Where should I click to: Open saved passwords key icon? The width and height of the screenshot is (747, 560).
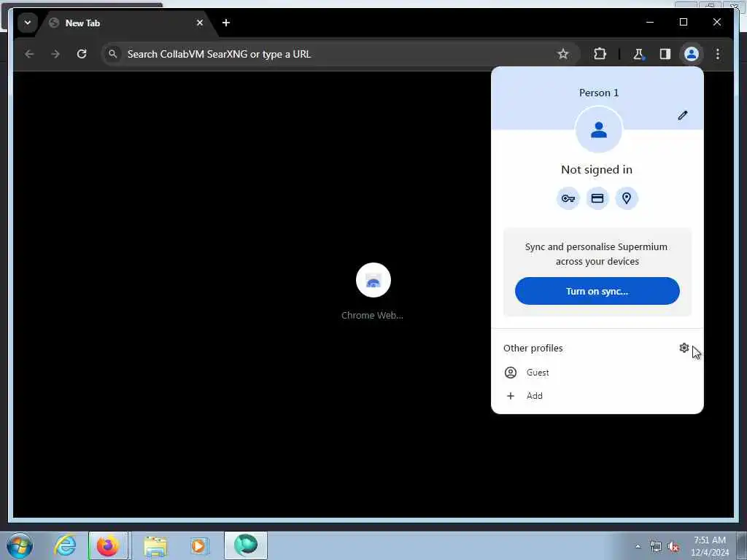click(x=568, y=198)
